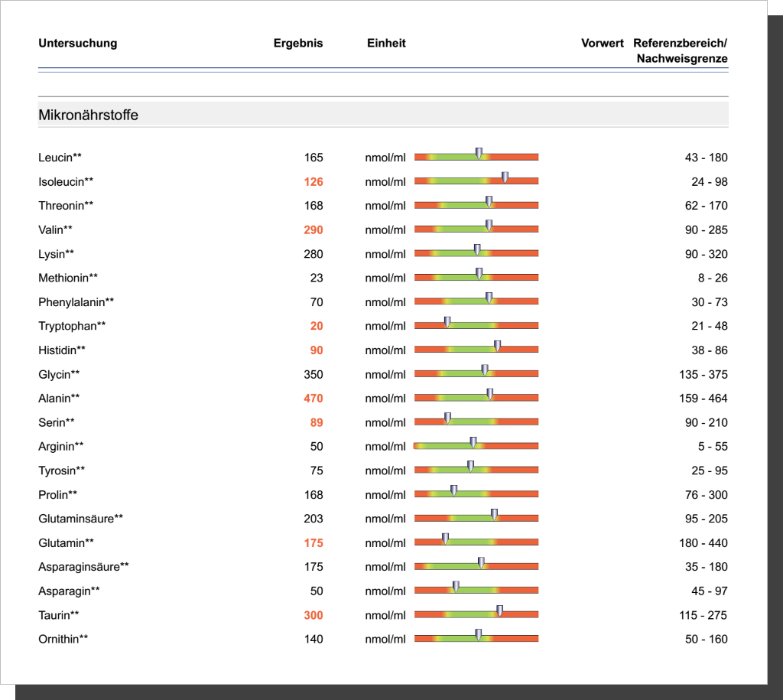Click the Leucin range bar marker
This screenshot has width=783, height=700.
(x=479, y=154)
